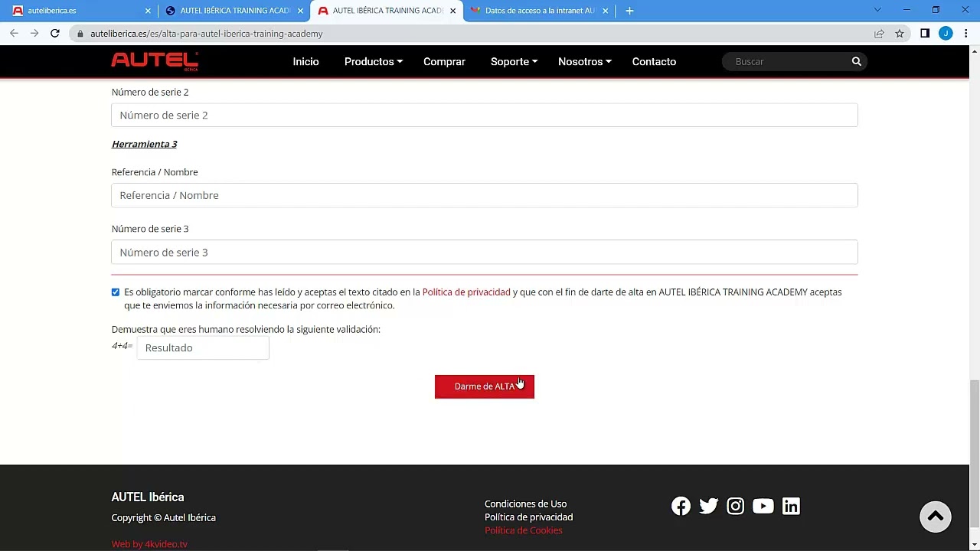The image size is (980, 551).
Task: Open the browser side panel icon
Action: point(925,34)
